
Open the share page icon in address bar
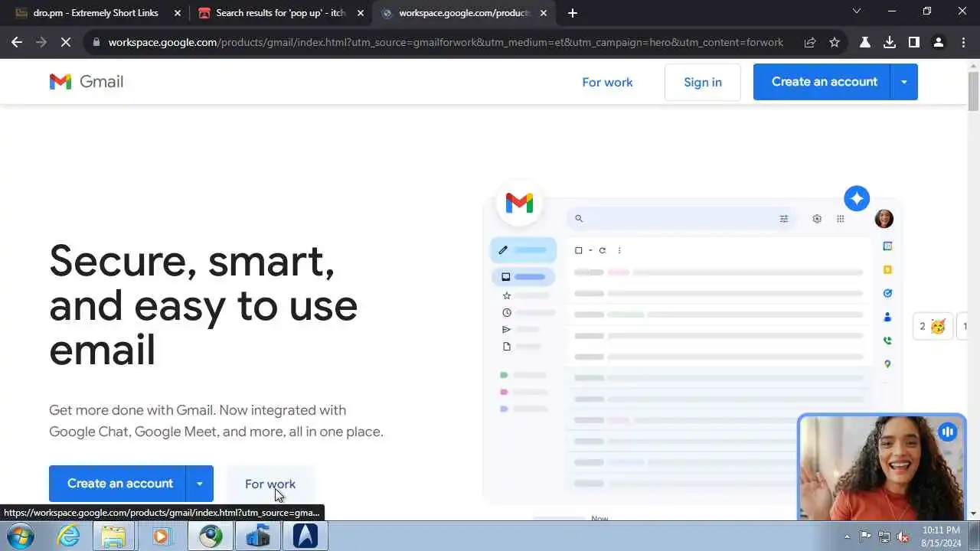point(810,42)
